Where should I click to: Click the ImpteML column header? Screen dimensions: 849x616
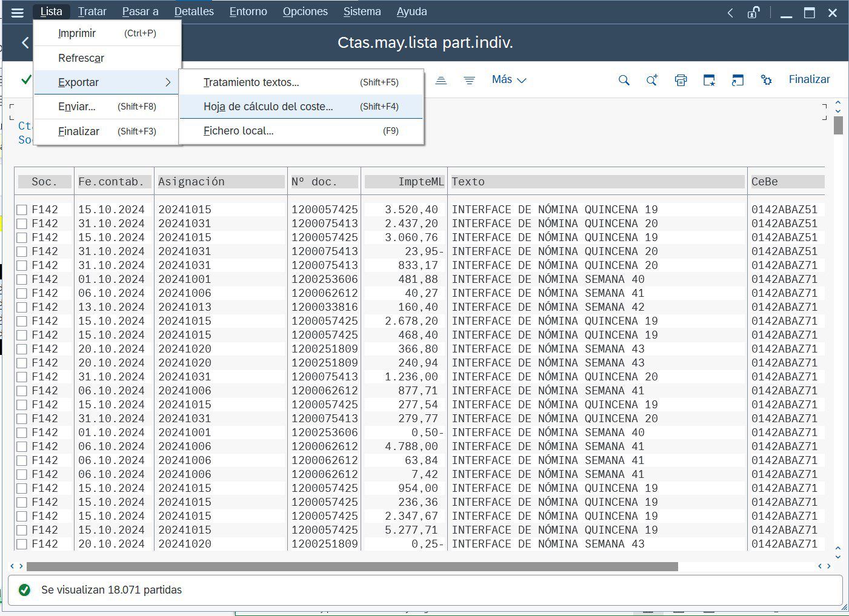[x=404, y=182]
